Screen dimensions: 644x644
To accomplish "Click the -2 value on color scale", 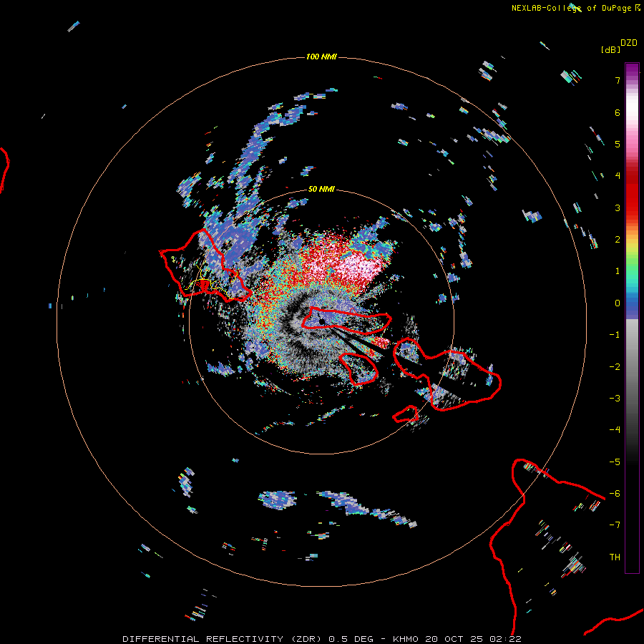I will tap(615, 367).
